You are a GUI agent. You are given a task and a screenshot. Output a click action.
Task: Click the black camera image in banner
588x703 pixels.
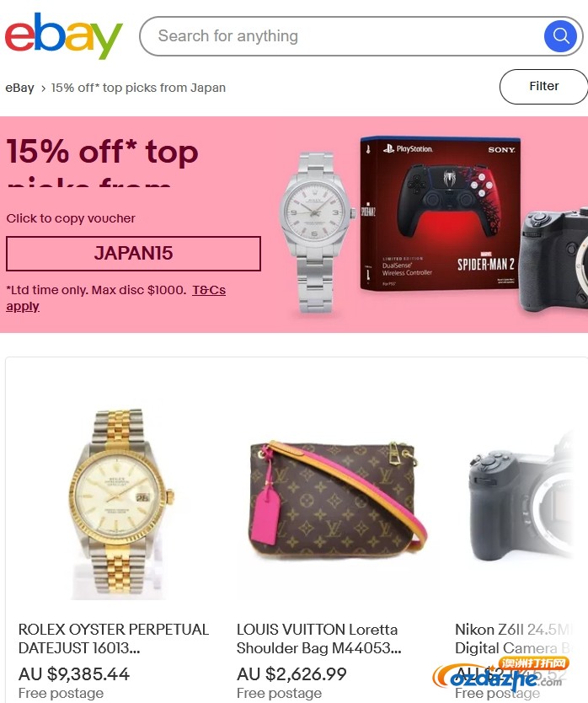point(554,259)
